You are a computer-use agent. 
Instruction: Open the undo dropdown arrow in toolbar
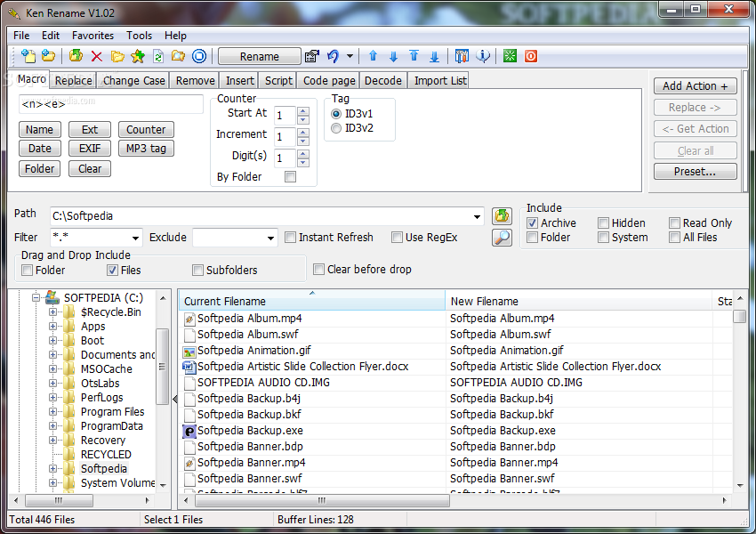[x=350, y=56]
